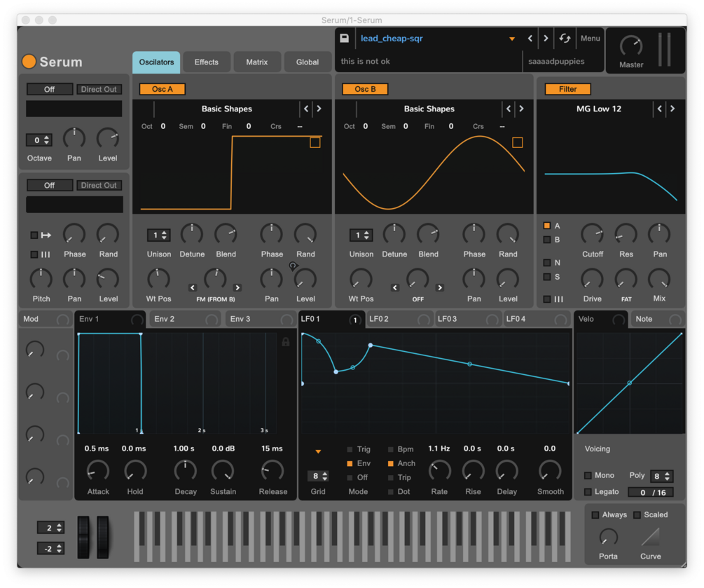Click the pitch bend wheel
The height and width of the screenshot is (588, 704).
click(x=83, y=537)
